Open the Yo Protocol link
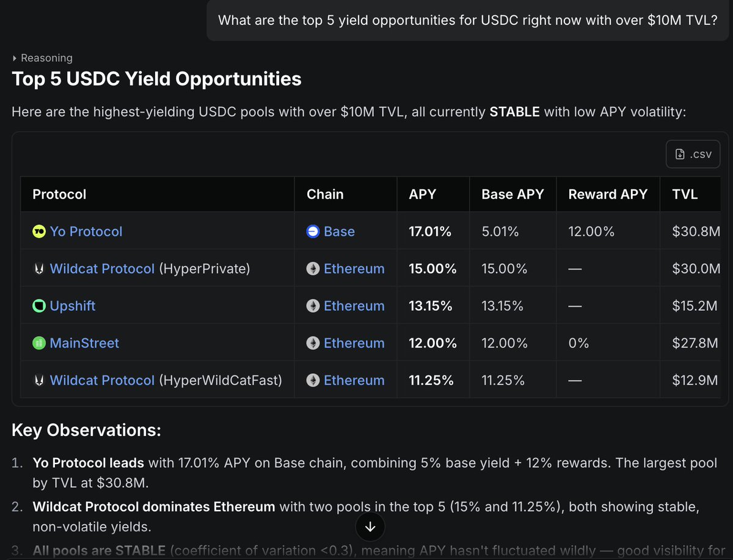This screenshot has width=733, height=560. click(x=86, y=231)
